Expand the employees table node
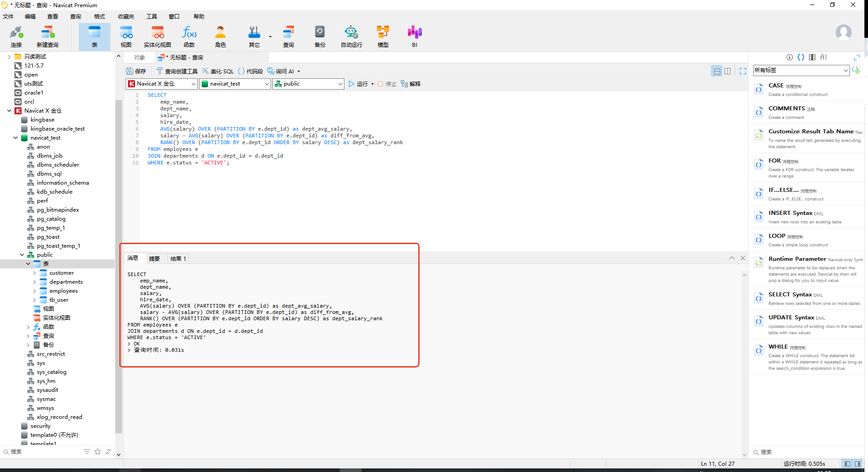Image resolution: width=868 pixels, height=472 pixels. (x=34, y=291)
